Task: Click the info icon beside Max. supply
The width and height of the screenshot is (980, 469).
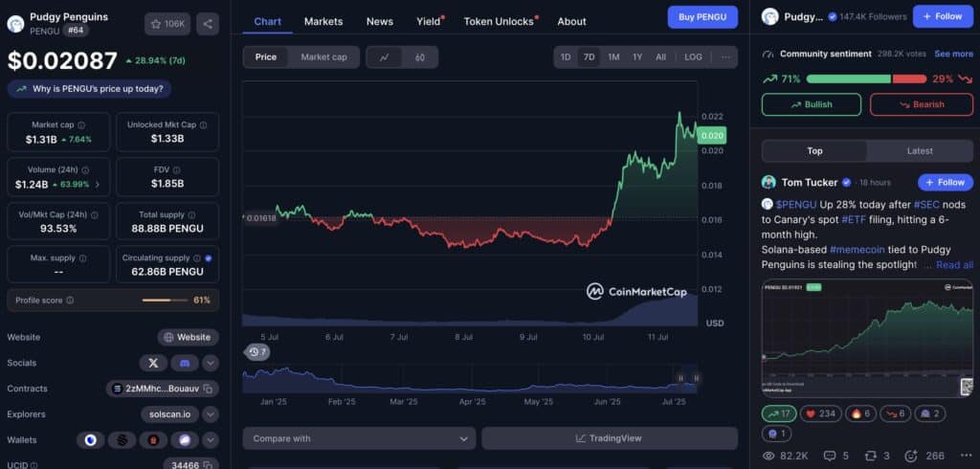Action: pyautogui.click(x=82, y=258)
